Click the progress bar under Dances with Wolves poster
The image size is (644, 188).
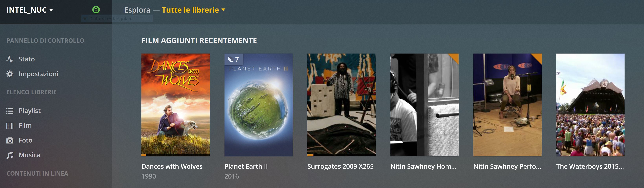176,155
